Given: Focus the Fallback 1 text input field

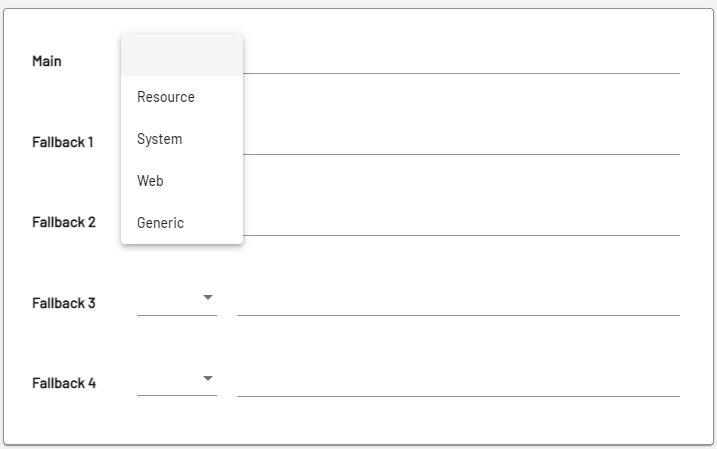Looking at the screenshot, I should click(460, 141).
